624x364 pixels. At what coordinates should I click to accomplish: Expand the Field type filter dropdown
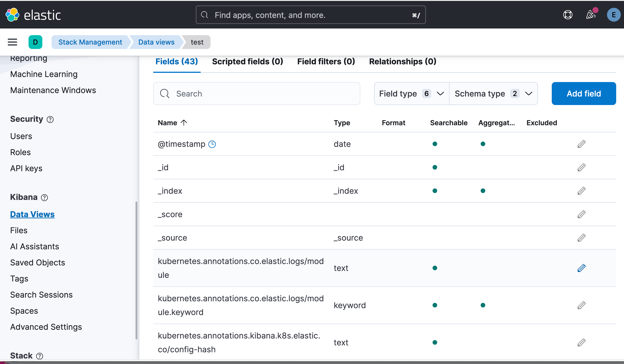tap(411, 94)
